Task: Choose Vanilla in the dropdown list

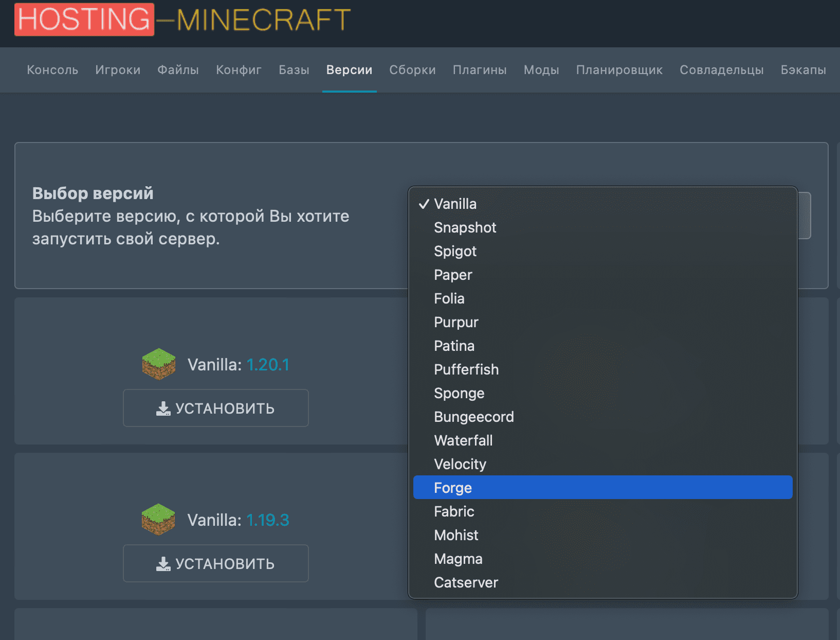Action: (x=603, y=204)
